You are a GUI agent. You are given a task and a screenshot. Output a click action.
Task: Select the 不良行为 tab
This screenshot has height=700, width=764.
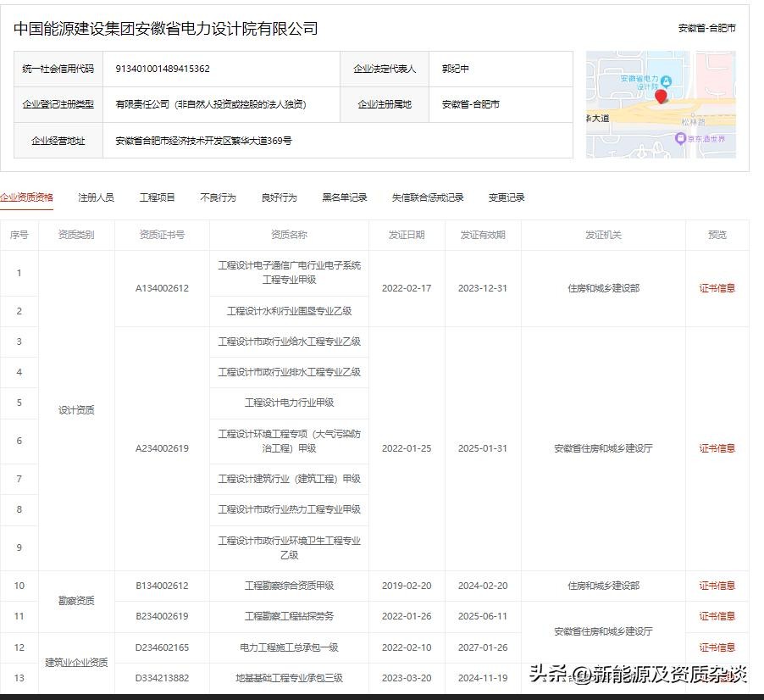(218, 197)
